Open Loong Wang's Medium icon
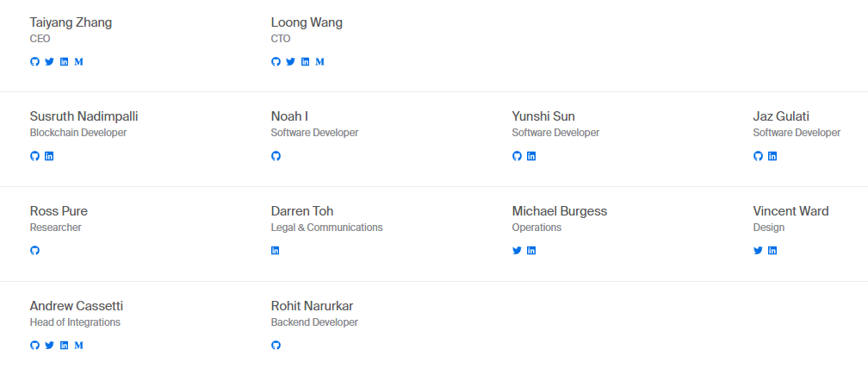The image size is (868, 381). click(x=319, y=61)
